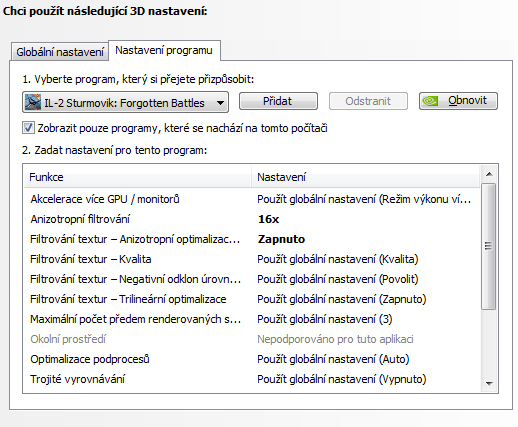The width and height of the screenshot is (518, 427).
Task: Select Optimalizace podprocesů setting row
Action: tap(252, 359)
